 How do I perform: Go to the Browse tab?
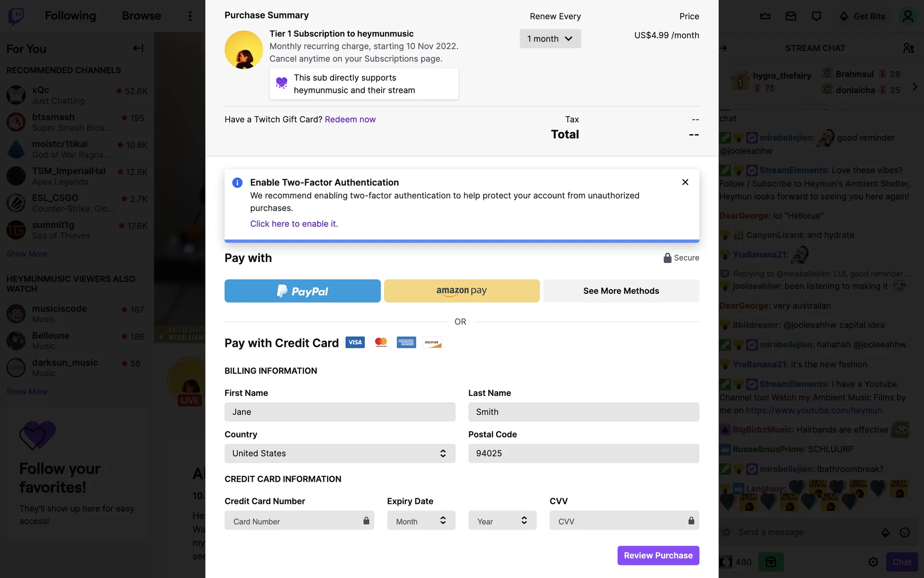(x=141, y=16)
